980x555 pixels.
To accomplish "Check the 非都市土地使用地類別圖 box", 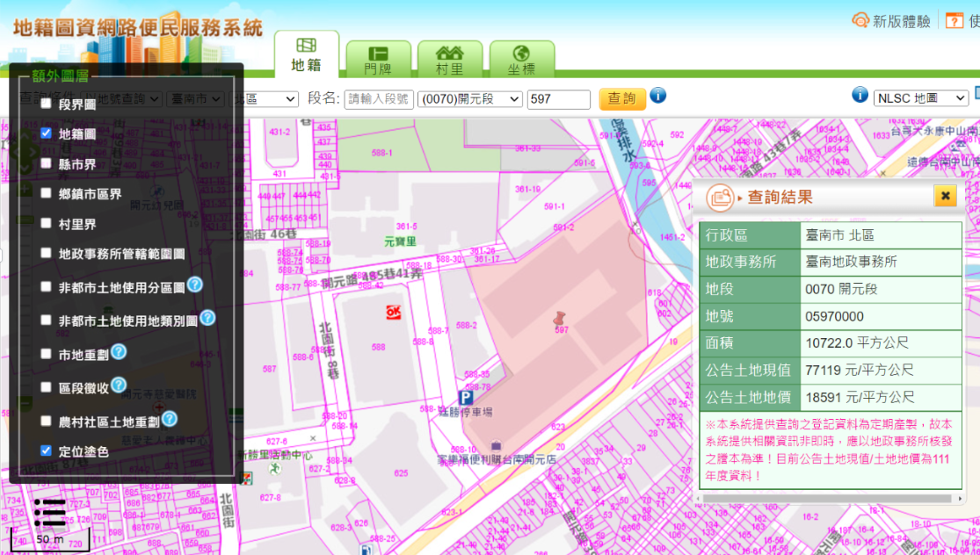I will pyautogui.click(x=46, y=320).
